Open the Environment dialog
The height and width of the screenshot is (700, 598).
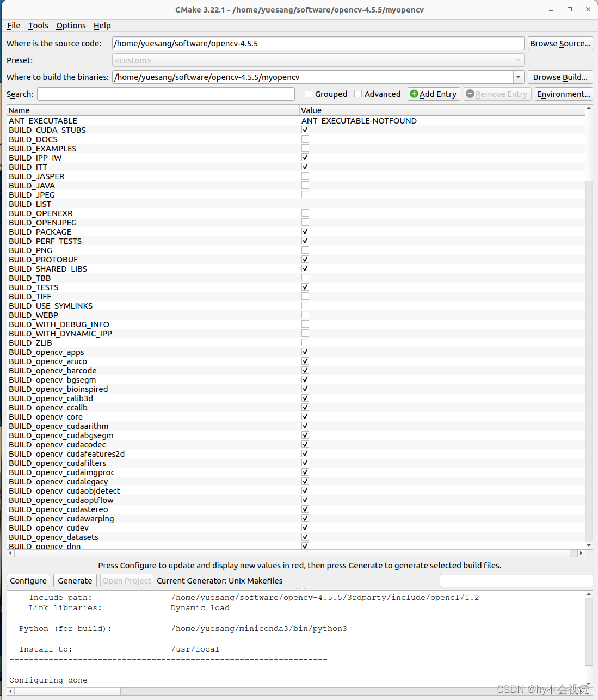pos(564,94)
